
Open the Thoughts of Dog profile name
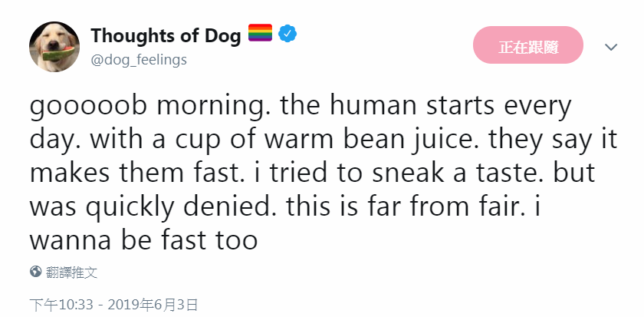click(166, 35)
